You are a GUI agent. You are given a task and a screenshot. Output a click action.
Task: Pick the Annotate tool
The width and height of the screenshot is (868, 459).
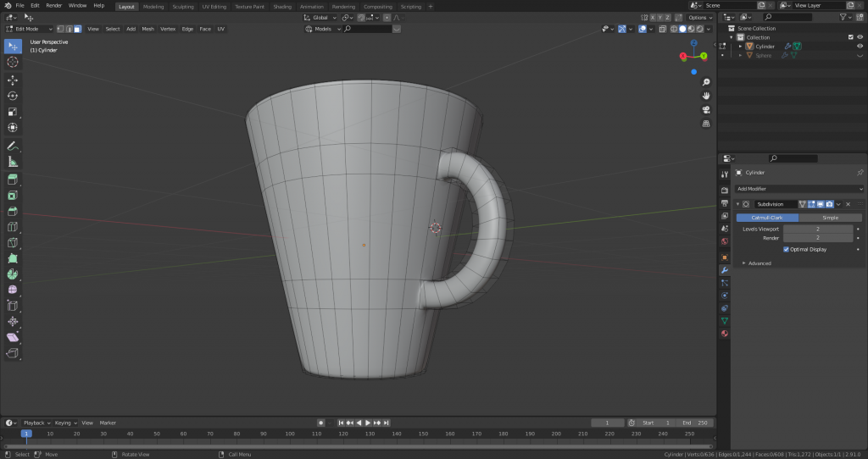tap(13, 146)
